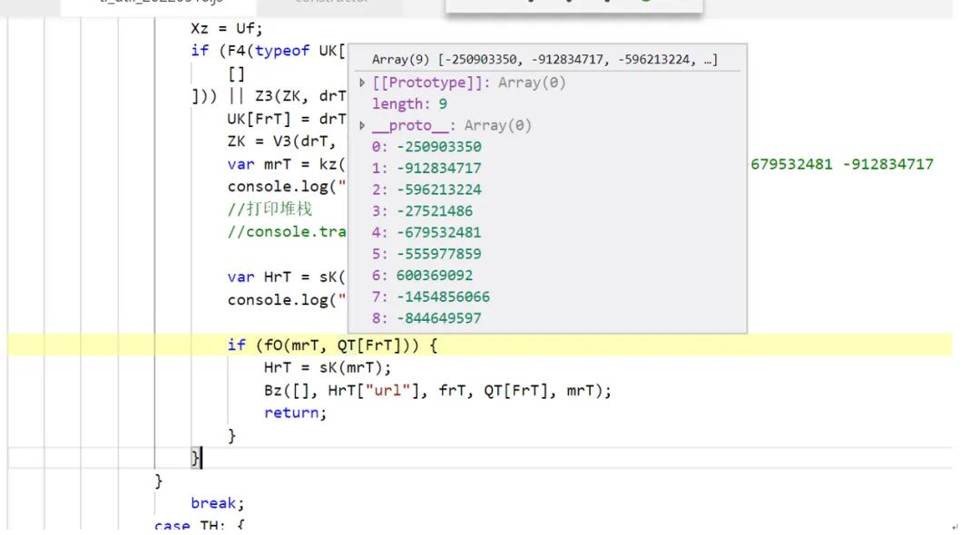
Task: Select array index 8 value -844649597
Action: (x=426, y=317)
